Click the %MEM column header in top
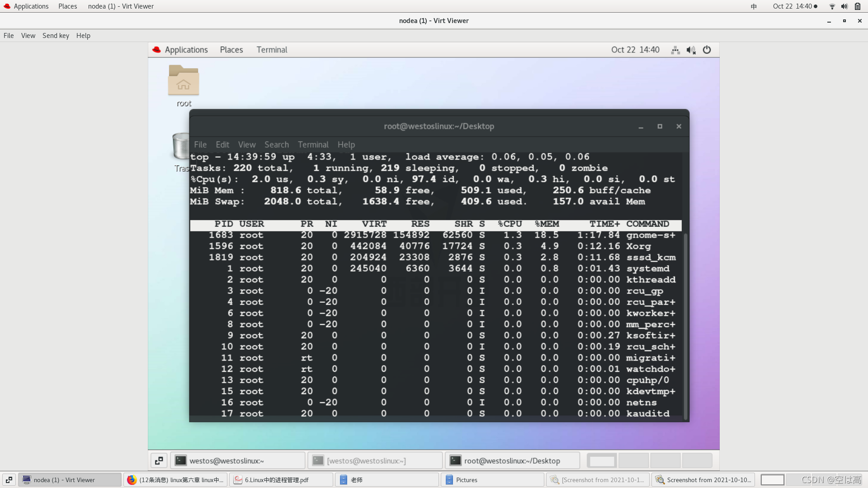 tap(547, 224)
